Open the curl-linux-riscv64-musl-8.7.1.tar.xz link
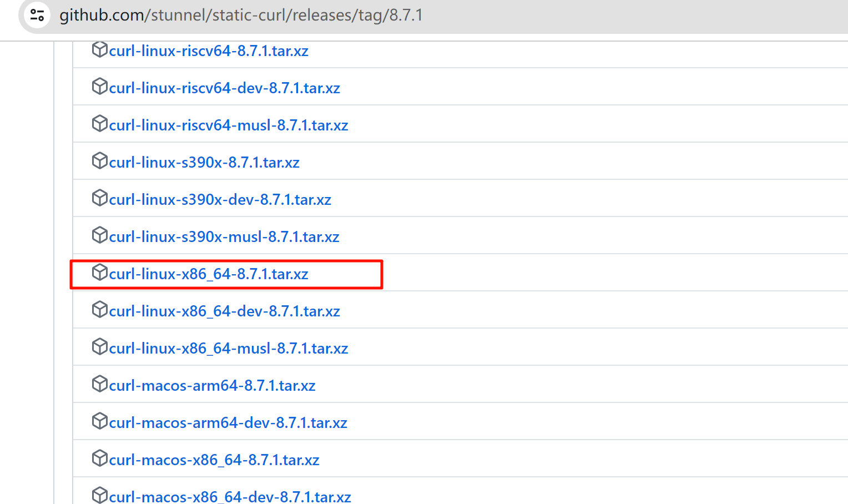This screenshot has height=504, width=848. pyautogui.click(x=228, y=125)
